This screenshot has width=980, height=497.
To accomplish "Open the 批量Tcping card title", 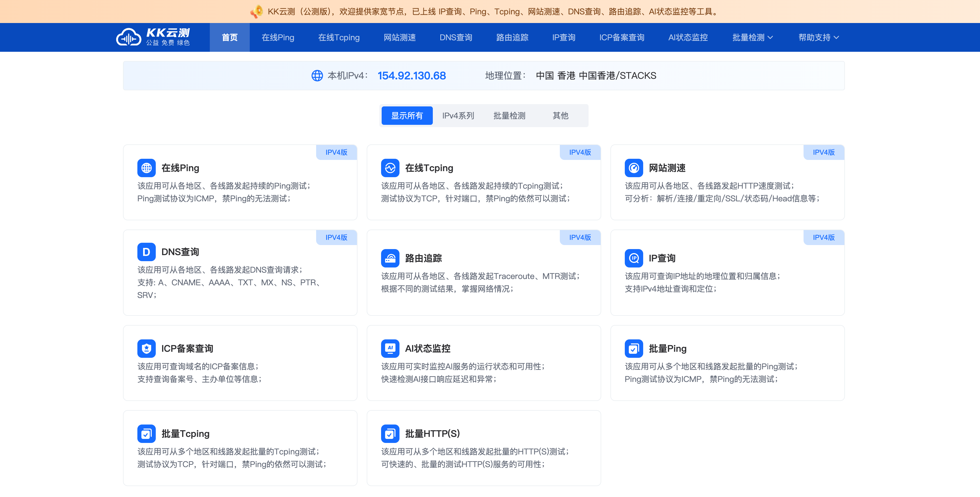I will point(186,434).
